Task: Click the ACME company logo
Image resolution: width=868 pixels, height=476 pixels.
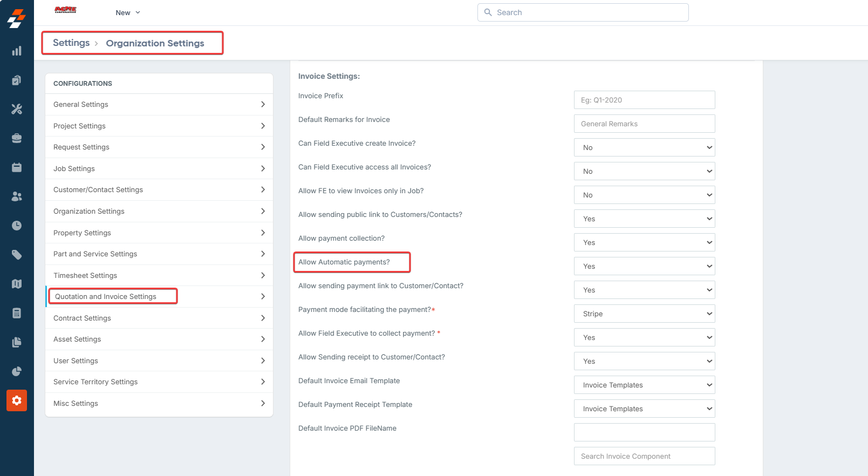Action: pos(65,10)
